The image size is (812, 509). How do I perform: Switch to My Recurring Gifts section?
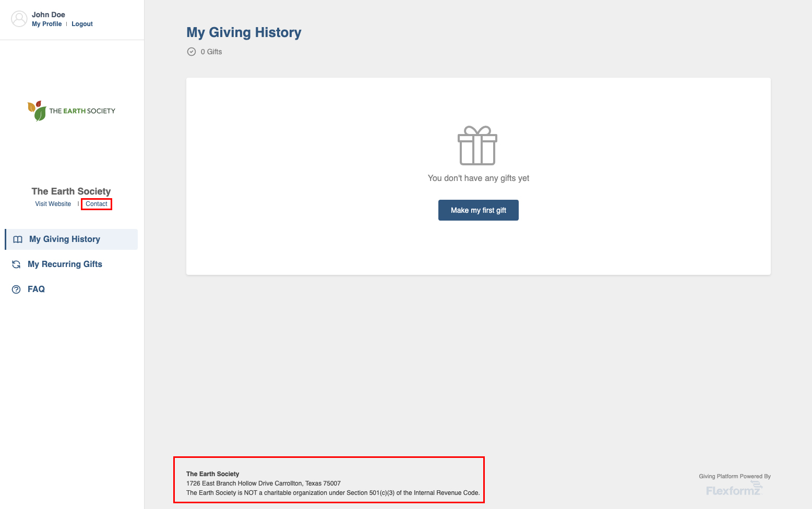tap(65, 264)
